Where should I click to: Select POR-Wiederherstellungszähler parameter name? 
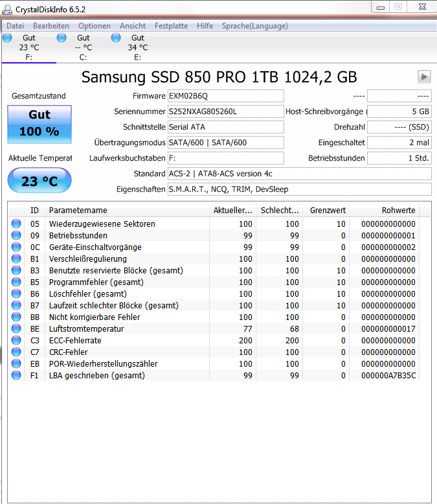103,363
